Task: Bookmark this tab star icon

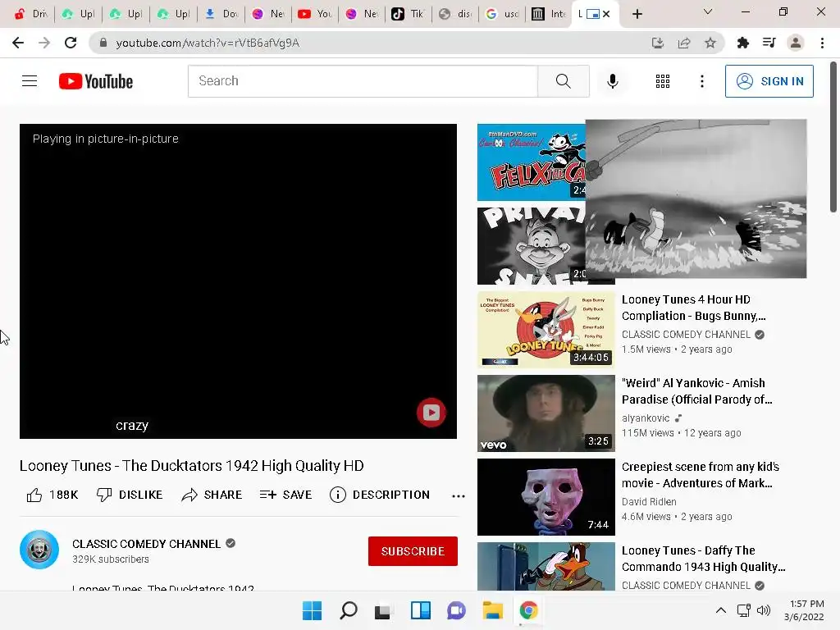Action: pos(710,43)
